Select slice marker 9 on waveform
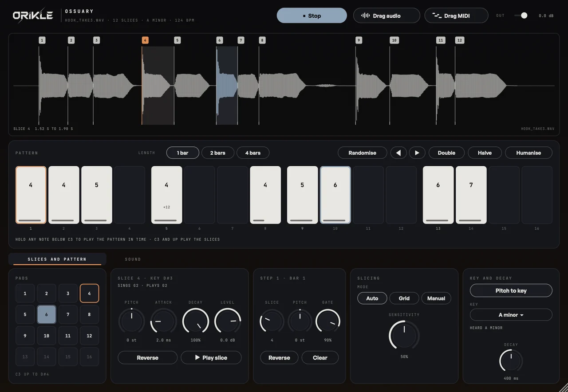 pos(359,40)
